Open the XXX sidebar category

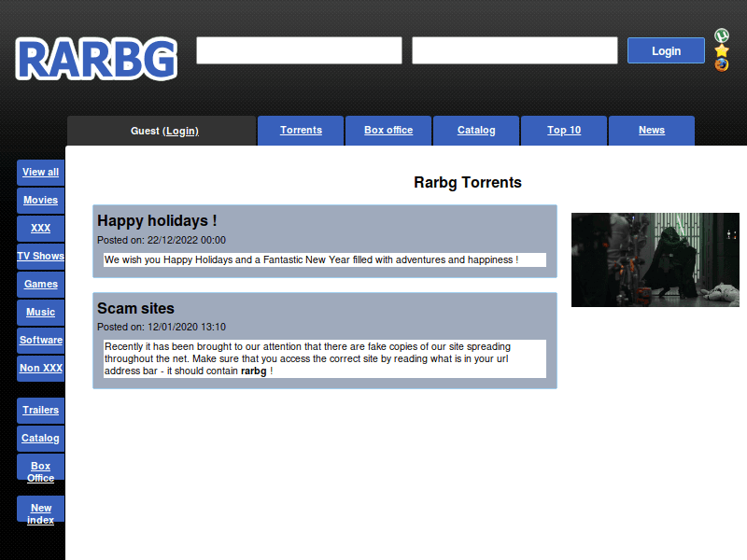pyautogui.click(x=40, y=228)
